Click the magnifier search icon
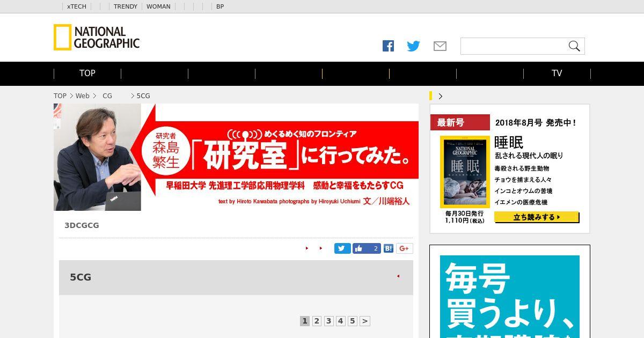The image size is (644, 338). point(574,46)
